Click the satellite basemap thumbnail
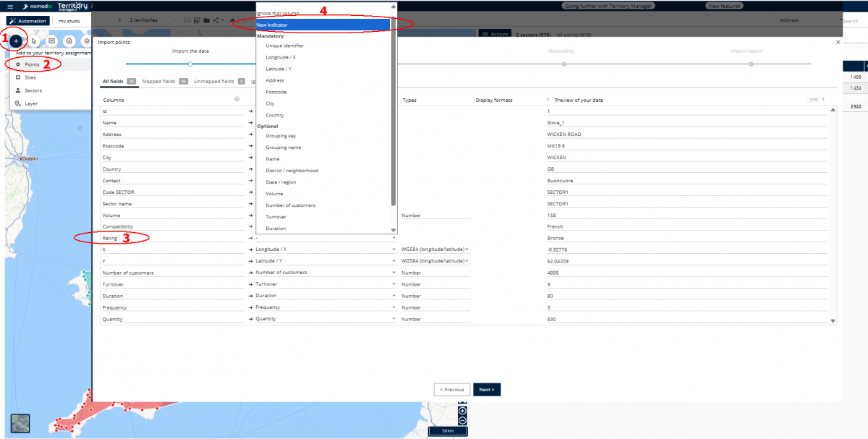868x439 pixels. pyautogui.click(x=20, y=423)
